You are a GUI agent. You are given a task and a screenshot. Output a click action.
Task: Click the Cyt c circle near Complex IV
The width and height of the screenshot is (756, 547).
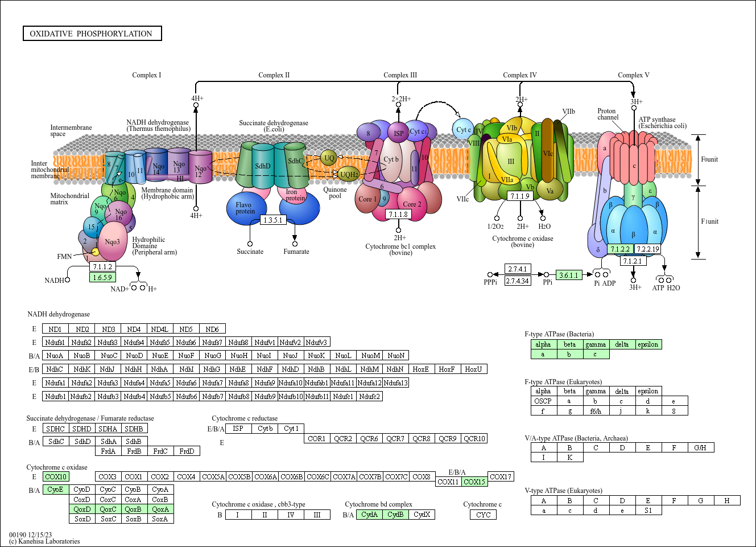coord(464,129)
